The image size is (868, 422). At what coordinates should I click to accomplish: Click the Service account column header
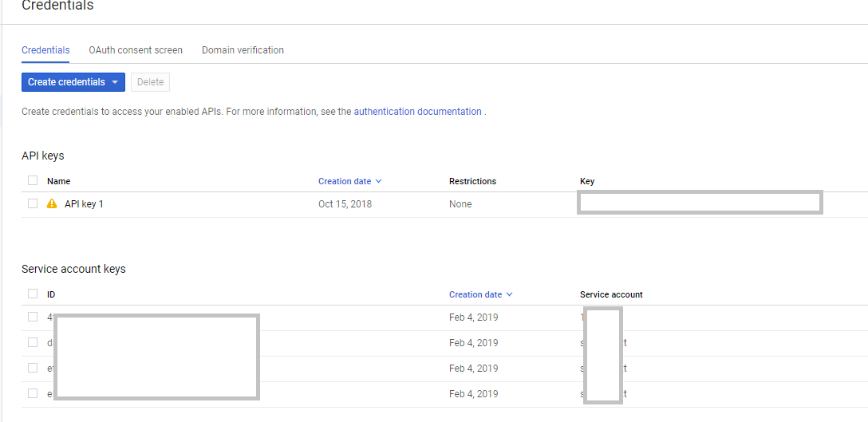(611, 294)
